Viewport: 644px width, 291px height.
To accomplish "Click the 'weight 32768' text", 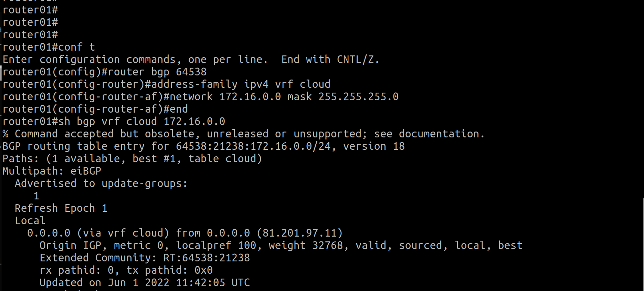I will tap(306, 245).
